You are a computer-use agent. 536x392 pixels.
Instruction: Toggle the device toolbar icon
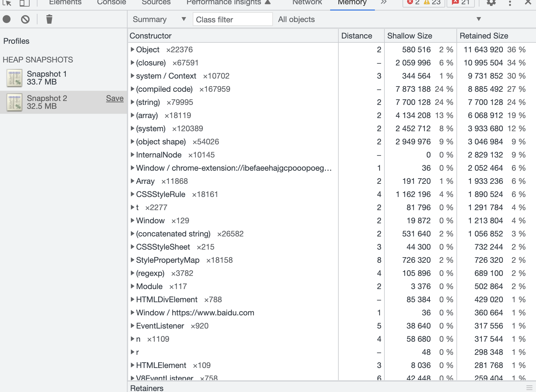(25, 3)
